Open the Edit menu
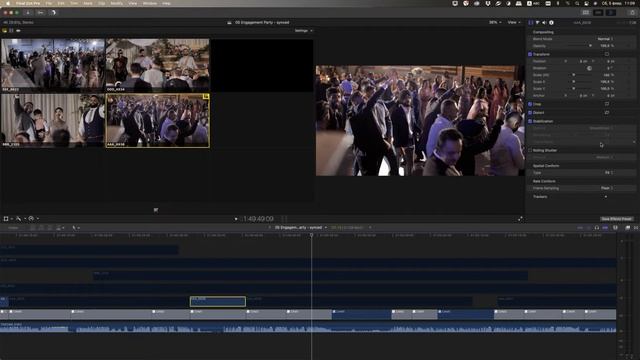 click(61, 3)
